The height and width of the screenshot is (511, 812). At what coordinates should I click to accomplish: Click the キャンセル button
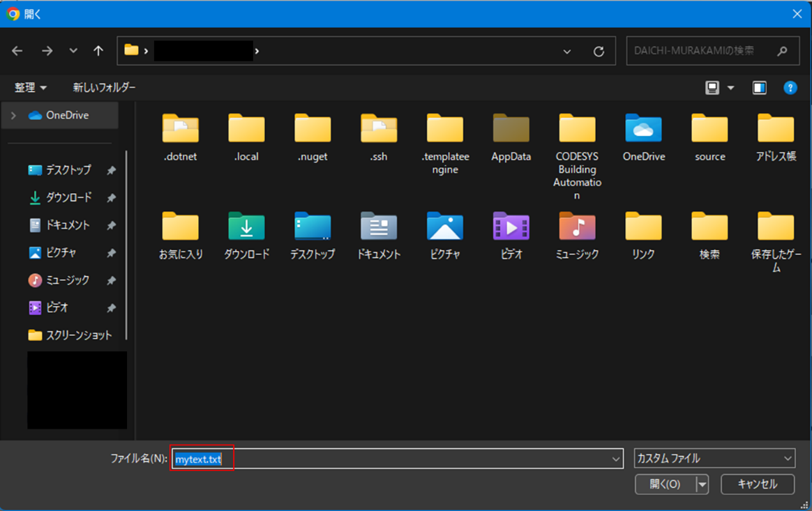(x=758, y=485)
